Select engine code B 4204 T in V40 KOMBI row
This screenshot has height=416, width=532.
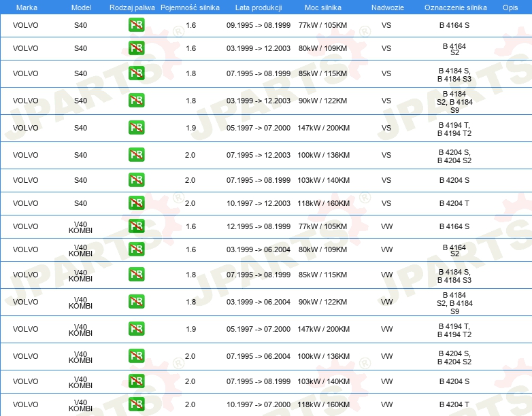tap(454, 404)
